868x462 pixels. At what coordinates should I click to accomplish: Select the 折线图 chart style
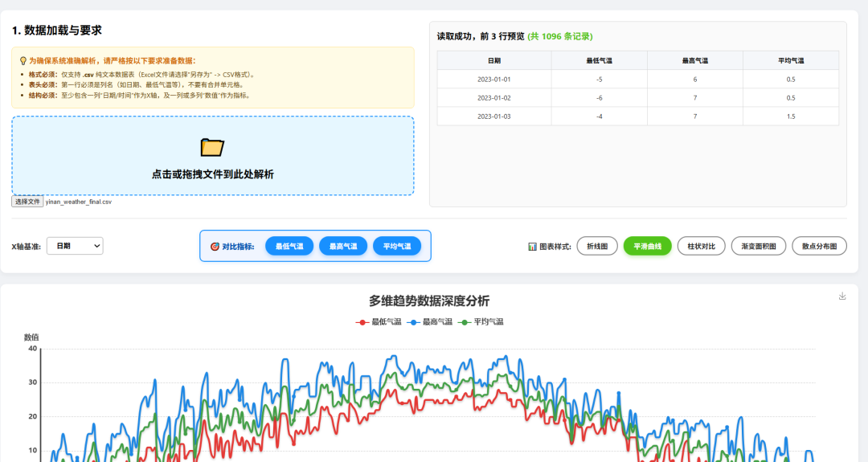click(597, 246)
